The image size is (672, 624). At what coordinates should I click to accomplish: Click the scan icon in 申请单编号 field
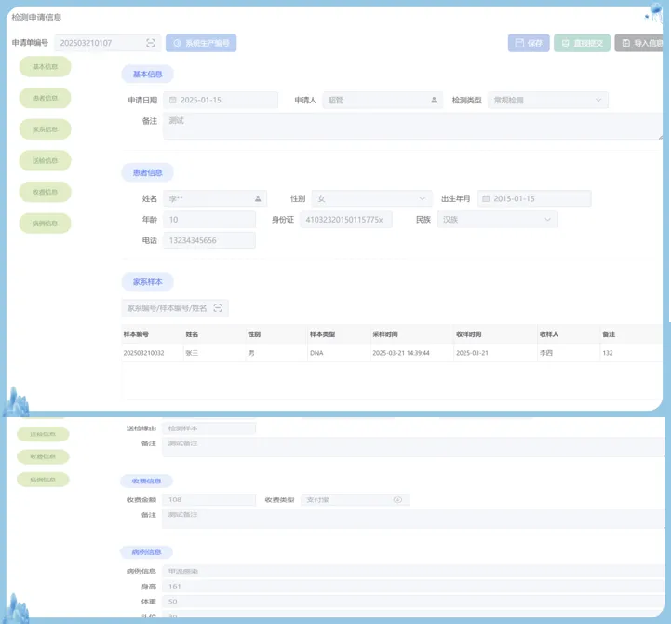tap(151, 43)
